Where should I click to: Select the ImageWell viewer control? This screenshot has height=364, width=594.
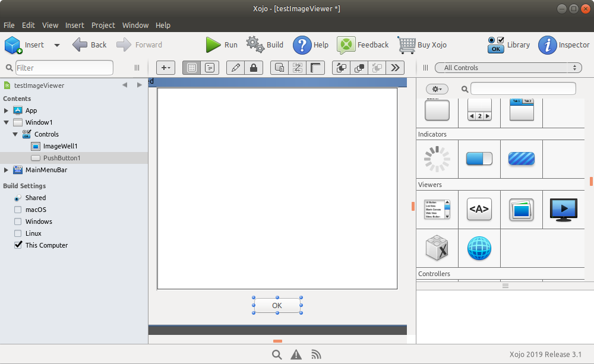[522, 210]
